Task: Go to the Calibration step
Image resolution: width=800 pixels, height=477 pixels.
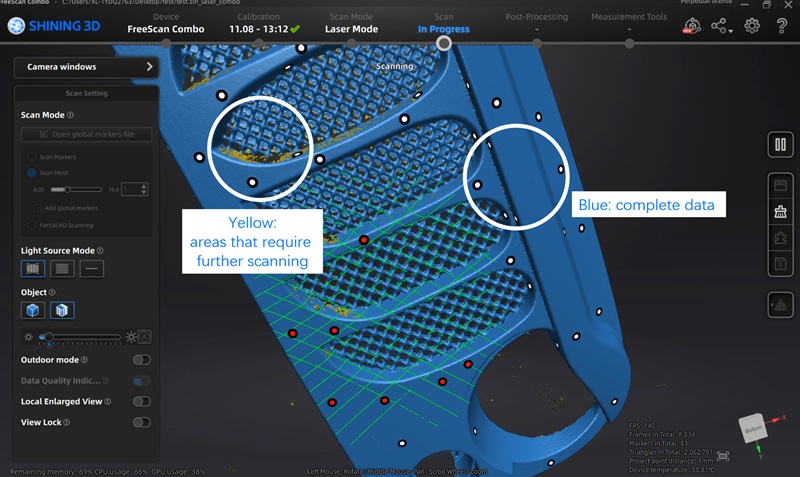Action: click(x=264, y=23)
